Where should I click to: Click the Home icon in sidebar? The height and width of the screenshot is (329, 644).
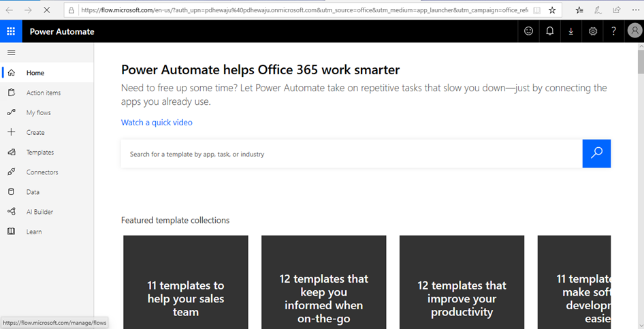pos(12,73)
